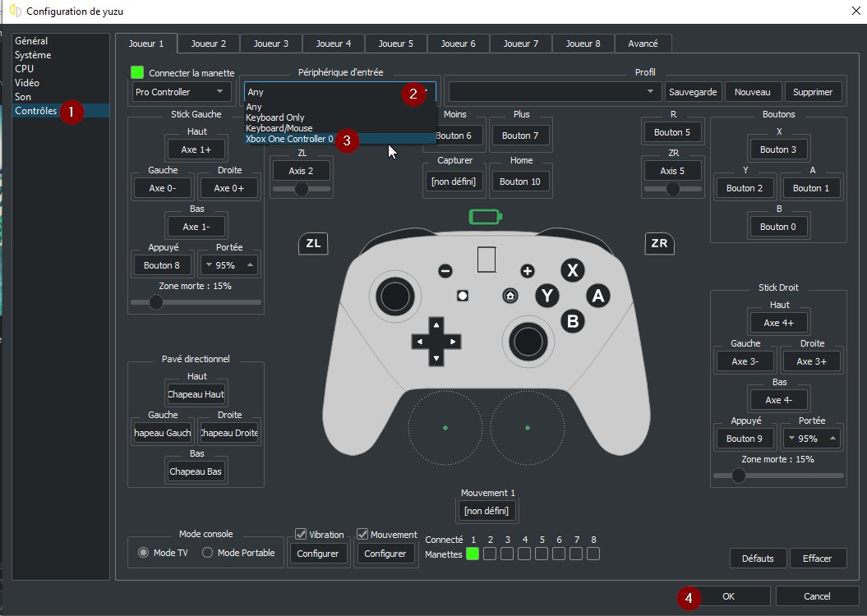Toggle the Vibration checkbox
This screenshot has width=867, height=616.
click(301, 535)
